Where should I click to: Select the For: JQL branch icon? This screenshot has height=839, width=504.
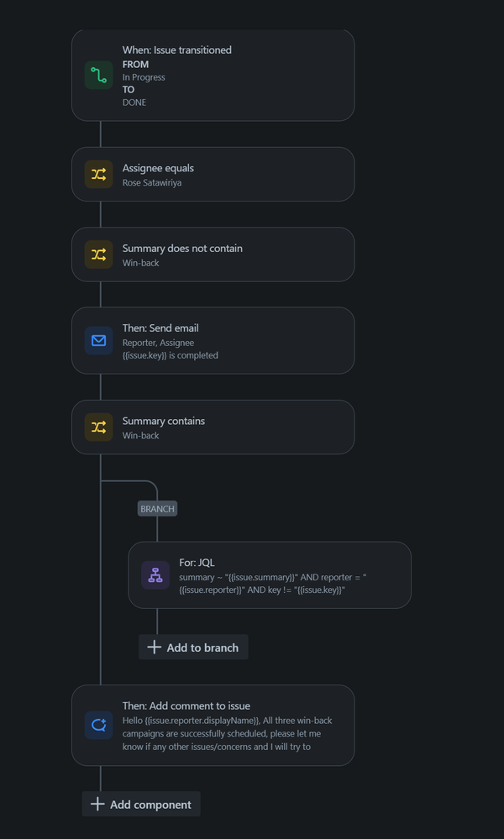(x=155, y=575)
